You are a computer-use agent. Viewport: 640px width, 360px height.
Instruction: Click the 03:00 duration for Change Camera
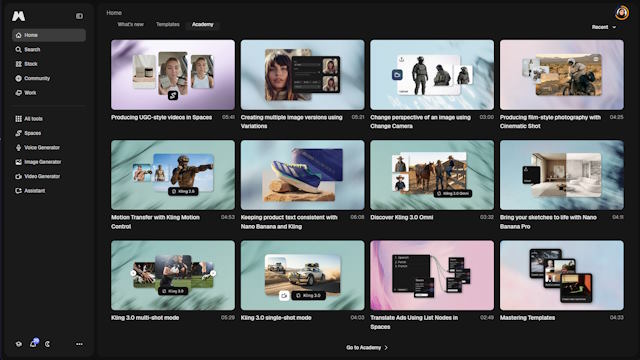[487, 117]
